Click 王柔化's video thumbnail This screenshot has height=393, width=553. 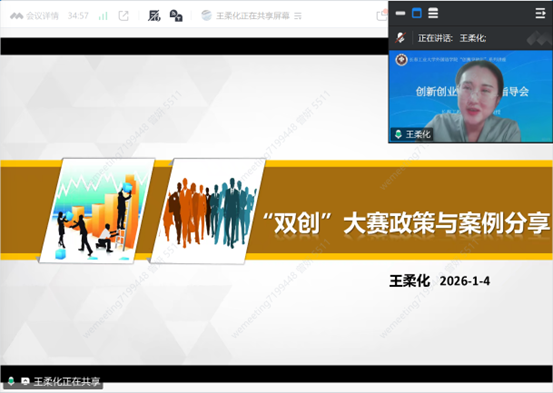tap(470, 96)
